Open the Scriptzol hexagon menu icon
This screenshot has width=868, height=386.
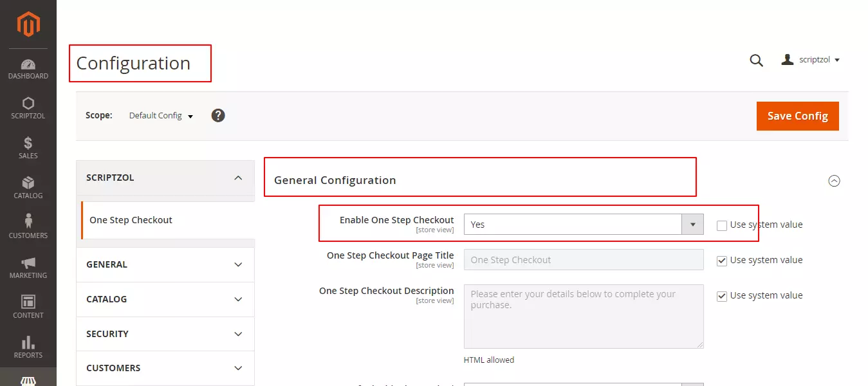pyautogui.click(x=28, y=104)
